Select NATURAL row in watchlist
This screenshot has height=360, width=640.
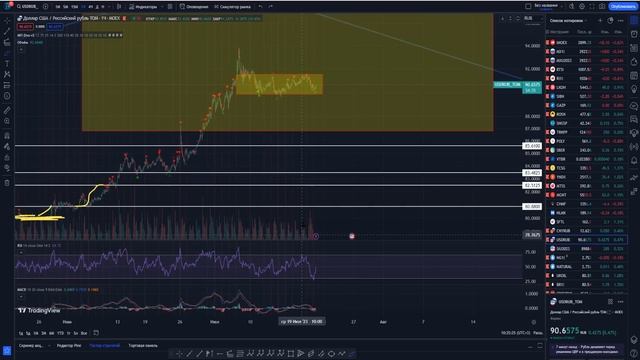tap(586, 267)
